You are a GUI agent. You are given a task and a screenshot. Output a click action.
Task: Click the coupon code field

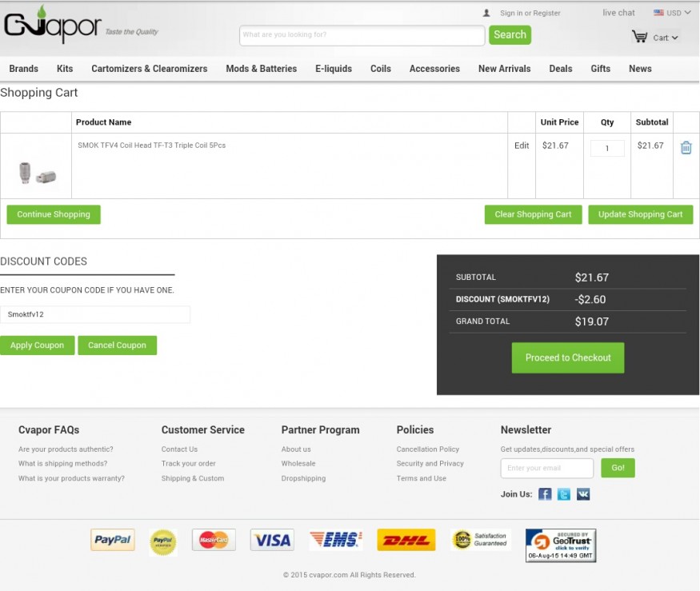(x=95, y=315)
